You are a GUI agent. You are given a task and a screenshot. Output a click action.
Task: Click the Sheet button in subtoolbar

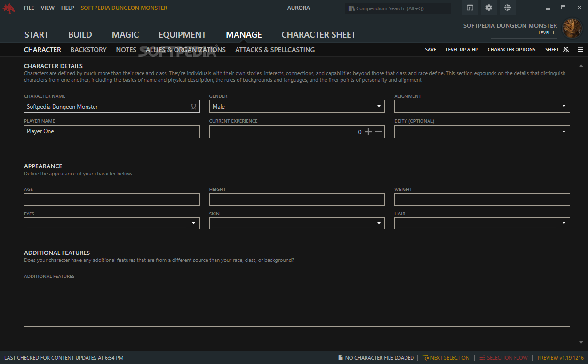click(x=552, y=50)
